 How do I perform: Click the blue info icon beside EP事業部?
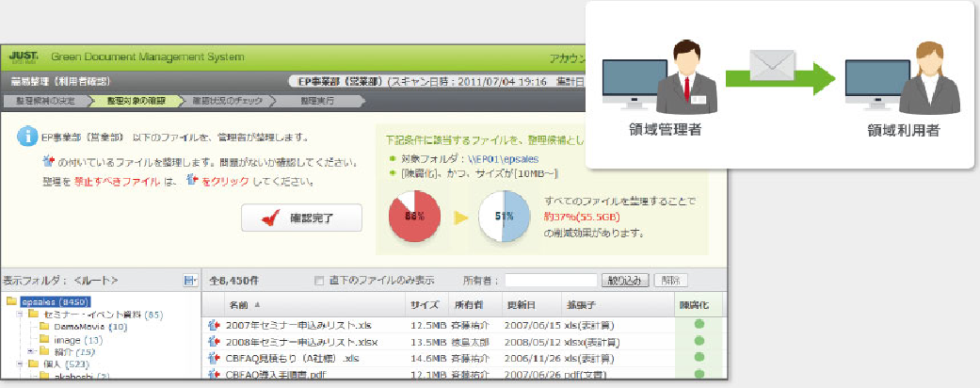click(x=27, y=137)
